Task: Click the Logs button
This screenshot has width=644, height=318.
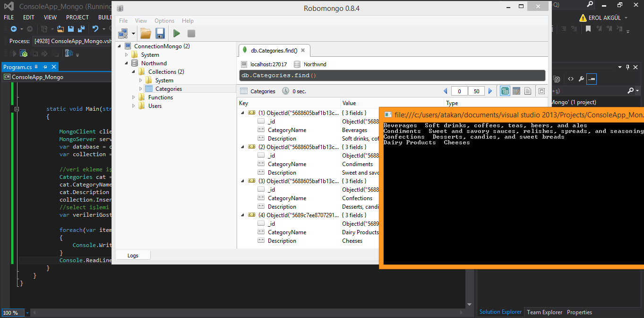Action: 133,256
